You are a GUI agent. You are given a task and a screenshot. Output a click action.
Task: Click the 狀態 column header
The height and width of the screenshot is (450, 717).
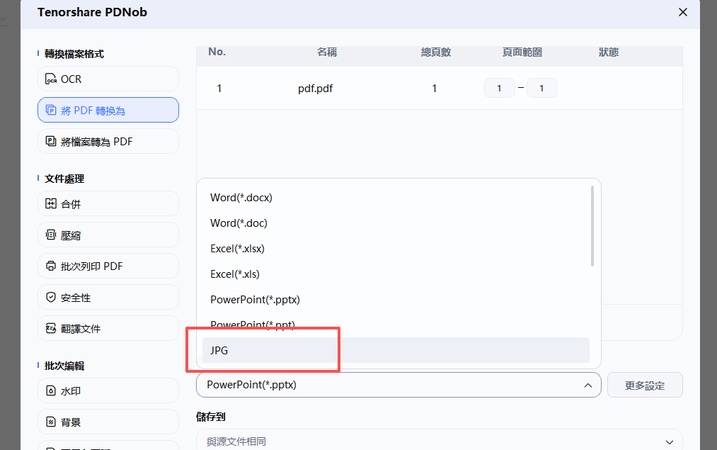click(609, 52)
